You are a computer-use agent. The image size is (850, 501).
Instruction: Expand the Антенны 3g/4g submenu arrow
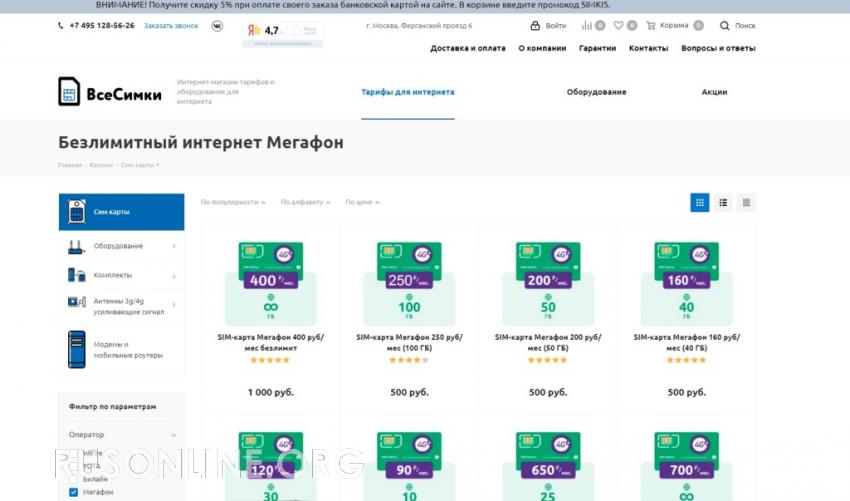point(174,304)
